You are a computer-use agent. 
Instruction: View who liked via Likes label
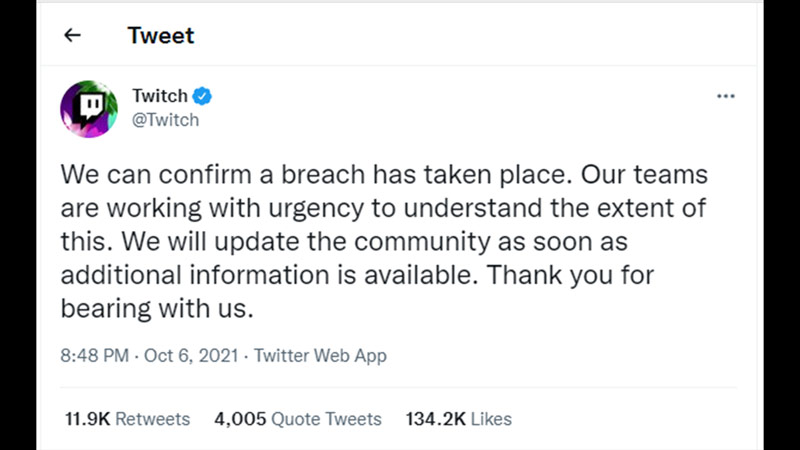(x=491, y=419)
